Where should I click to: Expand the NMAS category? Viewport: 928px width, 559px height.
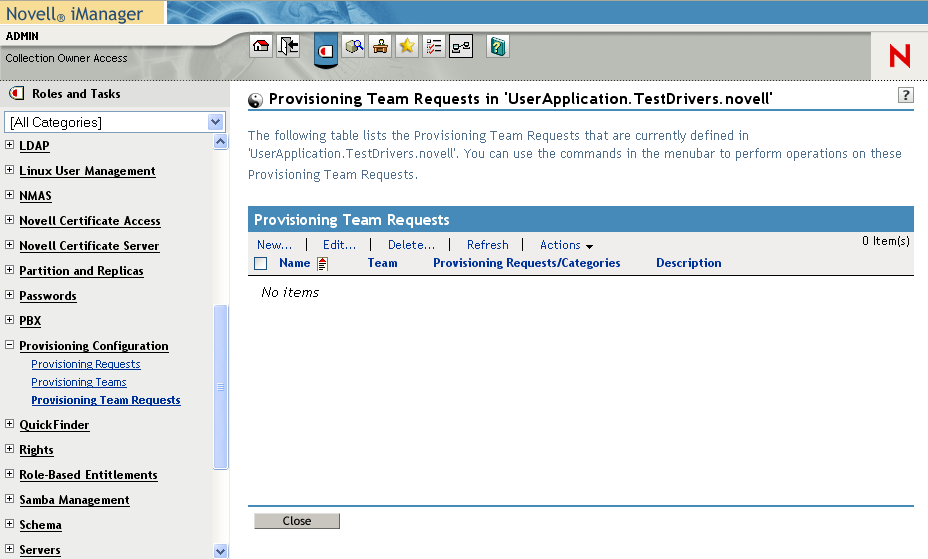(x=9, y=195)
